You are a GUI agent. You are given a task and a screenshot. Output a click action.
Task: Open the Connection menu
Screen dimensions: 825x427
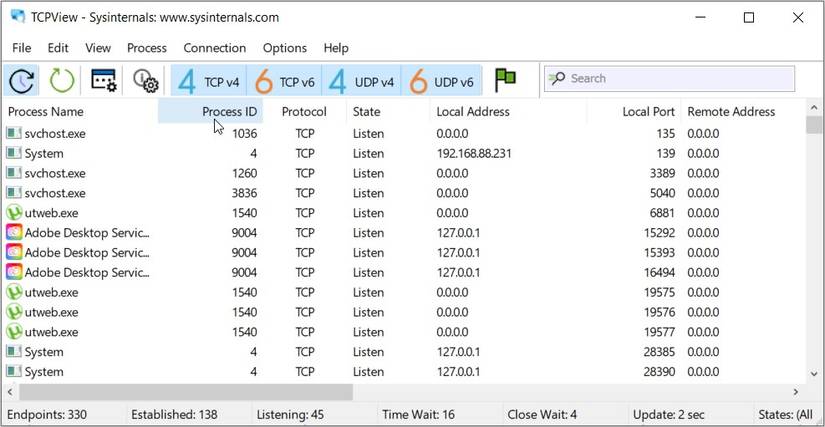coord(215,48)
